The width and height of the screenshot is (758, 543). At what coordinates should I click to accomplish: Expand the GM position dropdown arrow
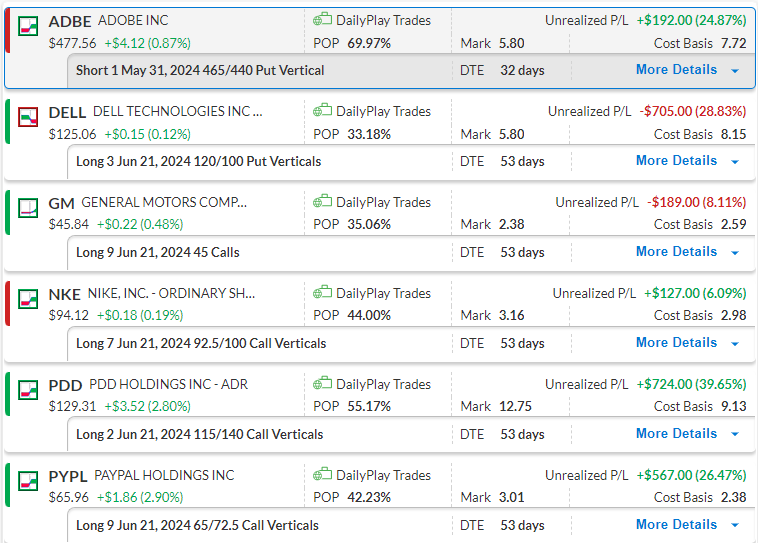(x=735, y=252)
